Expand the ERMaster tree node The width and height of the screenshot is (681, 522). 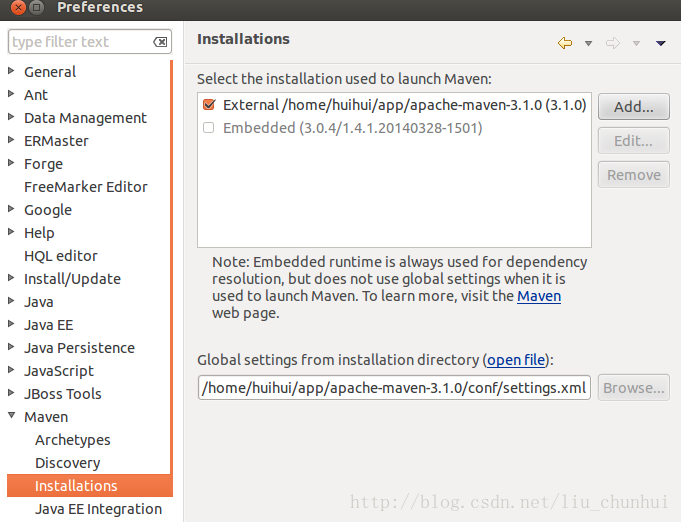point(11,139)
